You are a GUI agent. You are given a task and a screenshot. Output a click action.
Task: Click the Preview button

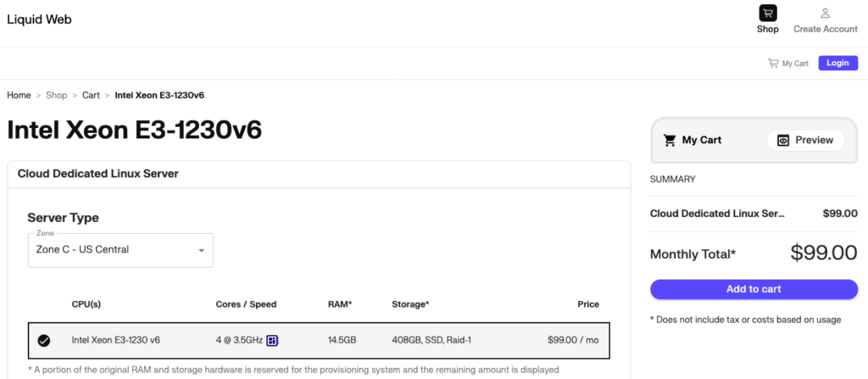click(x=806, y=140)
